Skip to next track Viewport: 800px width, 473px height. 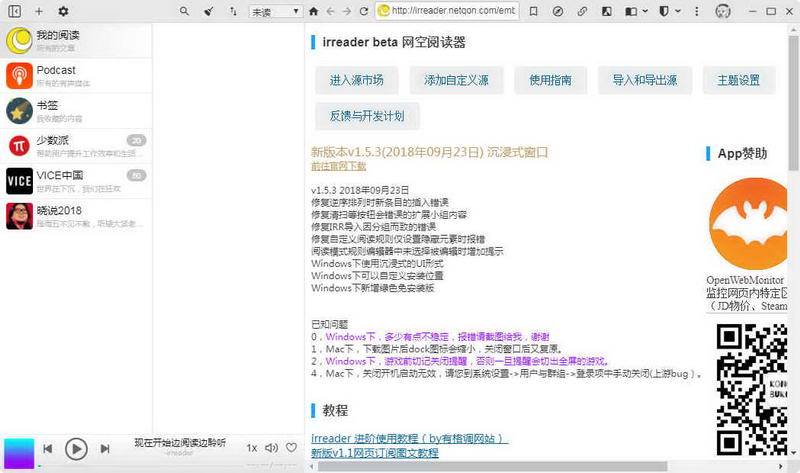point(105,449)
